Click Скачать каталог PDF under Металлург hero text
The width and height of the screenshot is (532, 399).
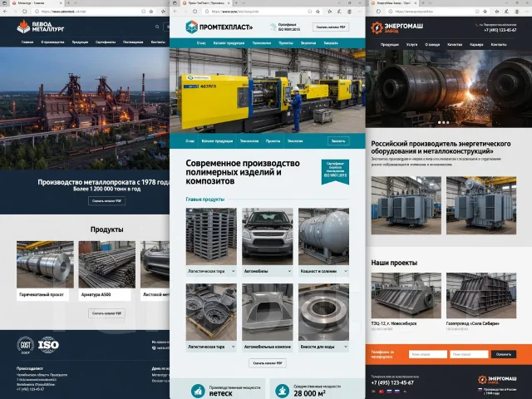coord(107,201)
